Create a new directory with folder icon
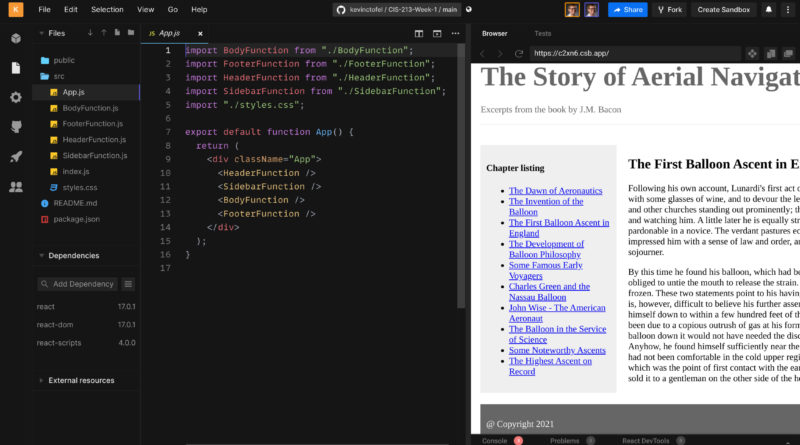This screenshot has width=800, height=445. [131, 33]
